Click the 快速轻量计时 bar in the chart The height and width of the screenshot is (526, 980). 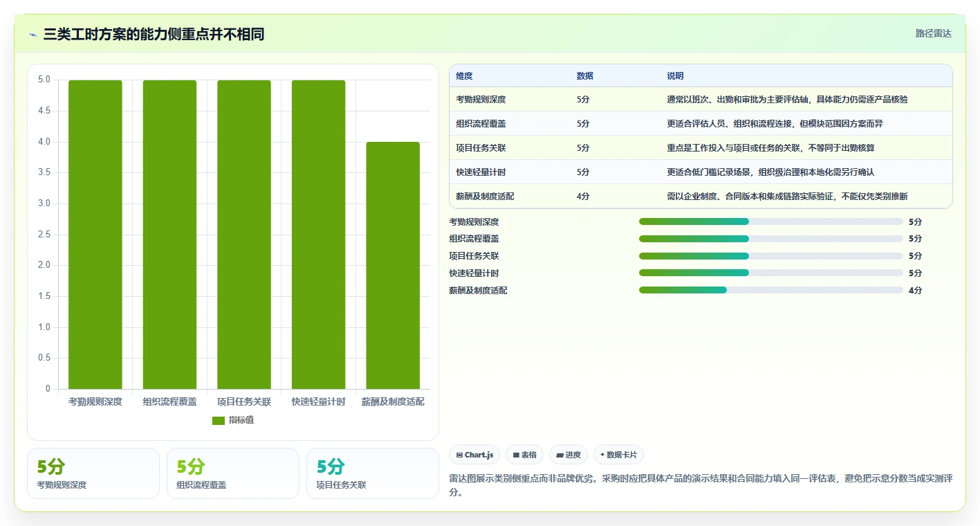(x=318, y=235)
